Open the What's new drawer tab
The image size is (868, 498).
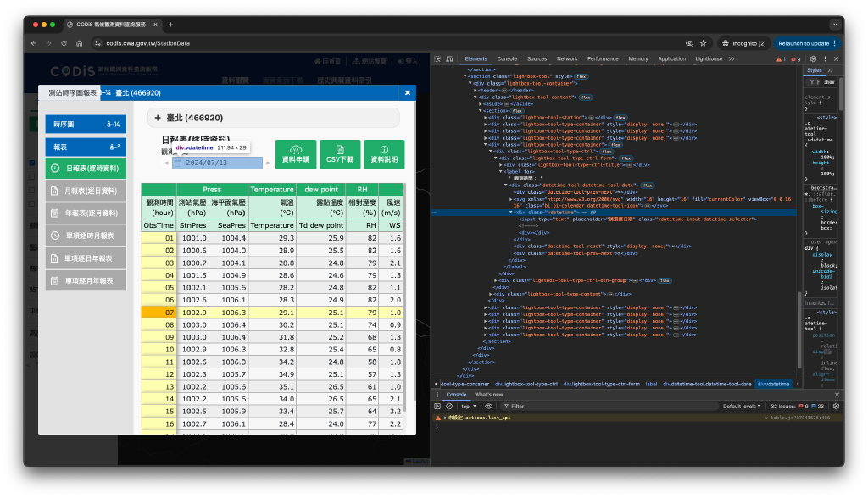coord(488,395)
